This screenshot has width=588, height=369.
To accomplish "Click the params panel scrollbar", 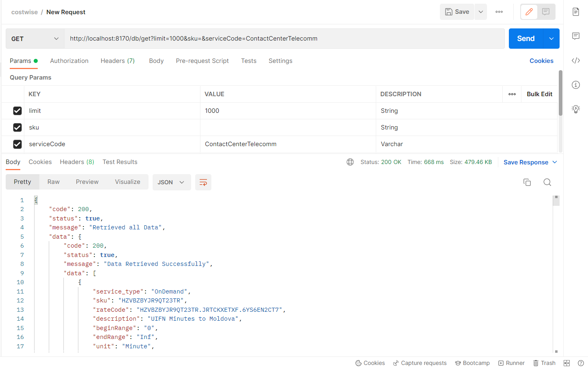I will pyautogui.click(x=560, y=93).
